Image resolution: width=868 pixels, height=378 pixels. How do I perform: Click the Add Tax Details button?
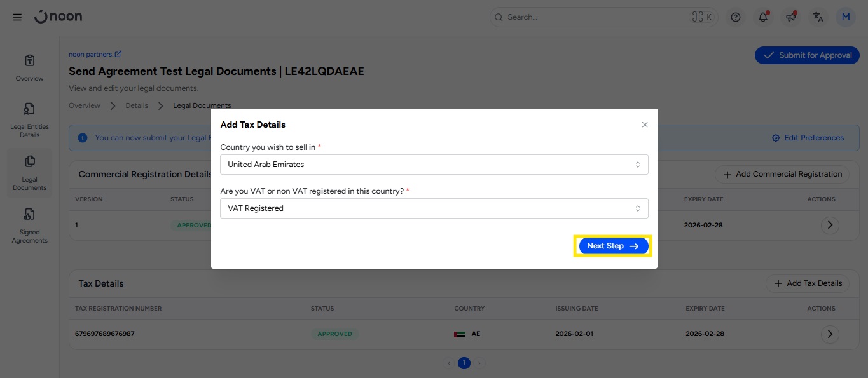tap(808, 283)
